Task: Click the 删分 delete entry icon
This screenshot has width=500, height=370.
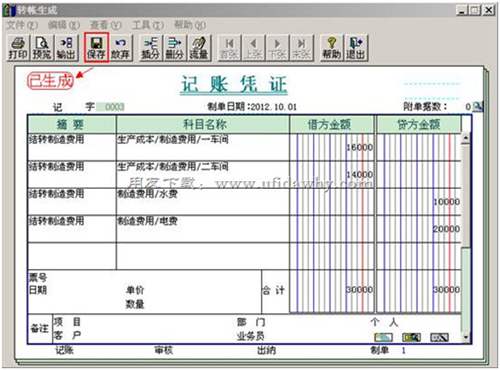Action: [174, 48]
